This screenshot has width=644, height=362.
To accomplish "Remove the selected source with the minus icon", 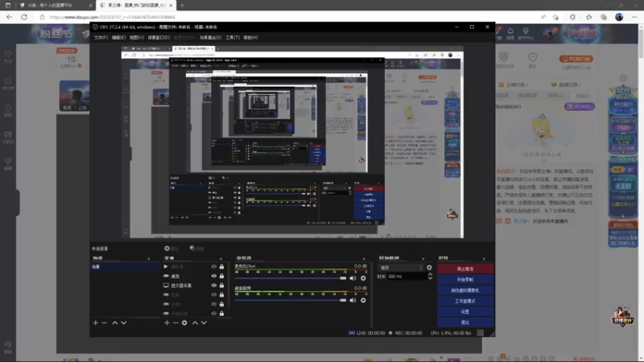I will tap(175, 323).
